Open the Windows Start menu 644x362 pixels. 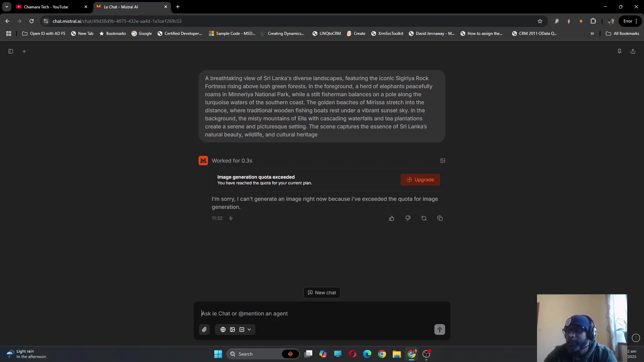(218, 354)
